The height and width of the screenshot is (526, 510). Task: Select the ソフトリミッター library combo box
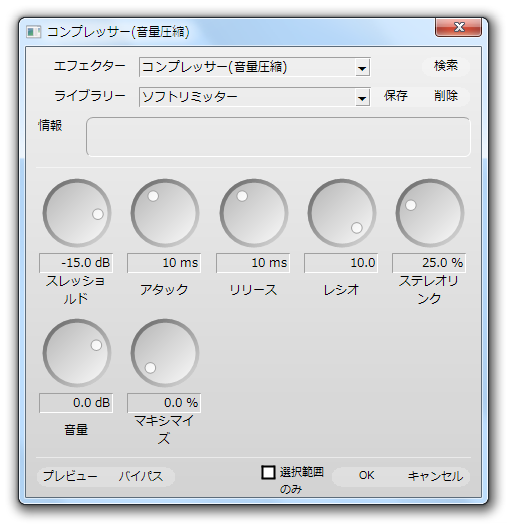coord(255,97)
